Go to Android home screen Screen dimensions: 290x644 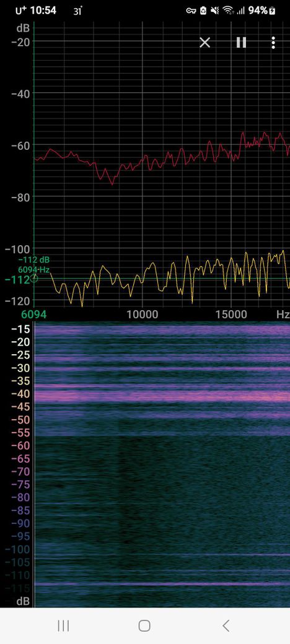pyautogui.click(x=144, y=625)
